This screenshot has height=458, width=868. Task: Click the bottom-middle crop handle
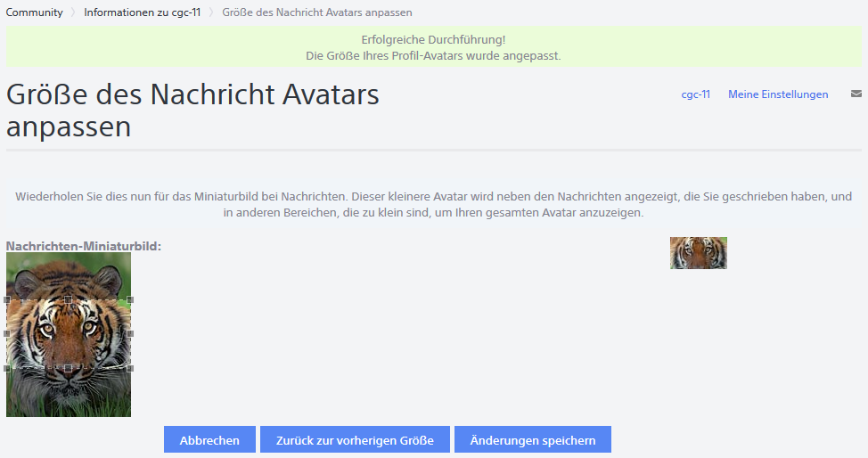(x=68, y=368)
